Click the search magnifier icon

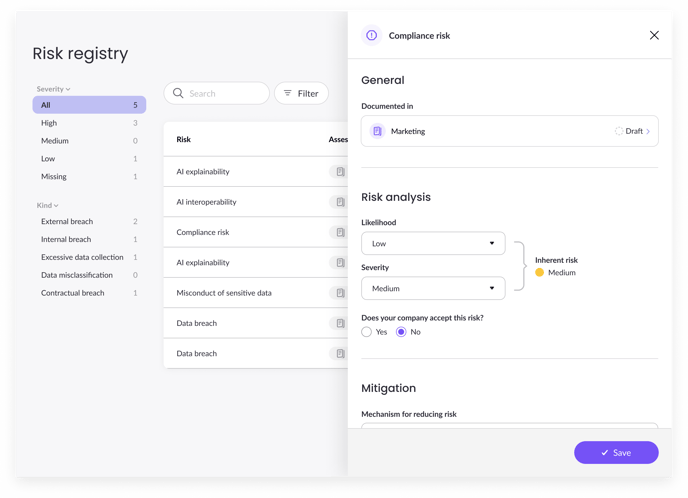pyautogui.click(x=178, y=93)
